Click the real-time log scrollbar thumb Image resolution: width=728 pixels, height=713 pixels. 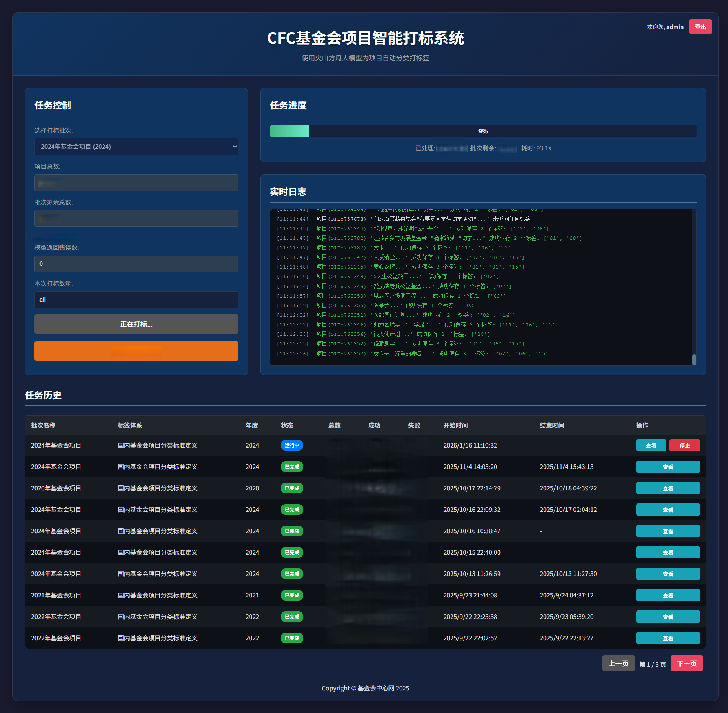[x=694, y=359]
